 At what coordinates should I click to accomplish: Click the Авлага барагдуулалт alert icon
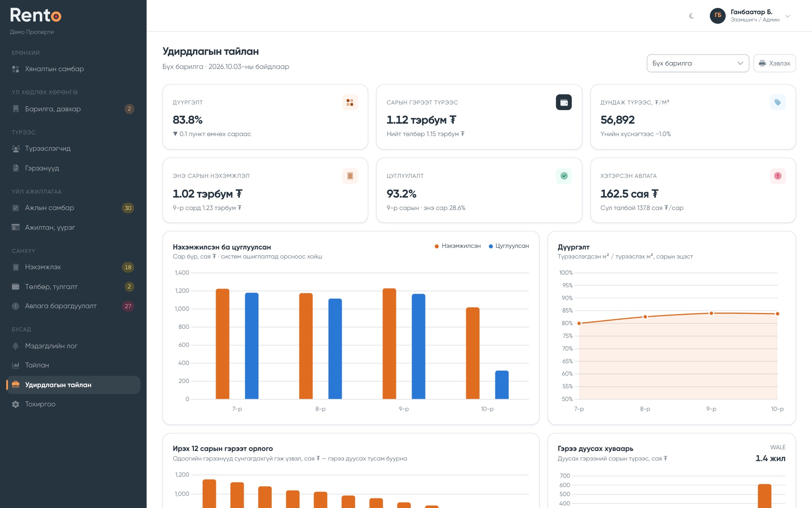pos(15,306)
